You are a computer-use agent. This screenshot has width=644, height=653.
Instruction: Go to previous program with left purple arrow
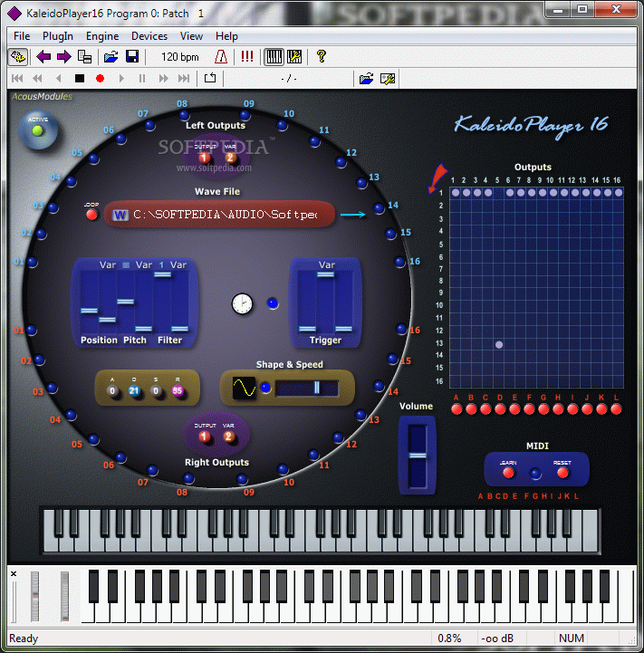pos(43,57)
